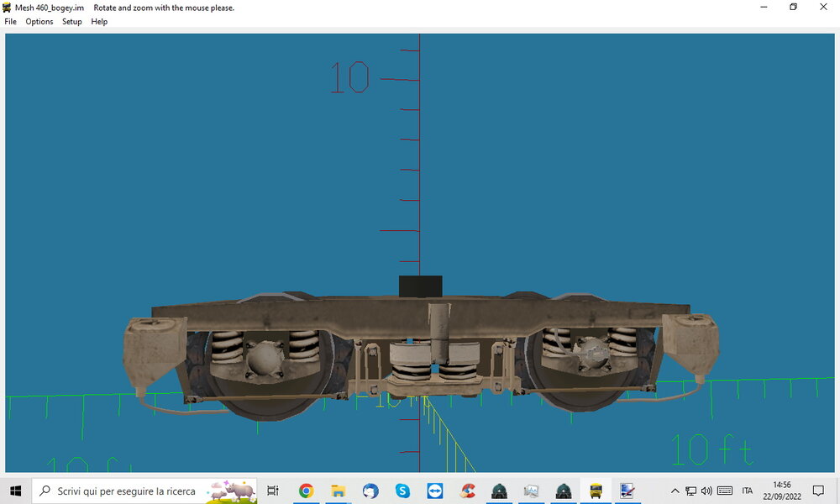Open the Setup menu

click(x=71, y=22)
